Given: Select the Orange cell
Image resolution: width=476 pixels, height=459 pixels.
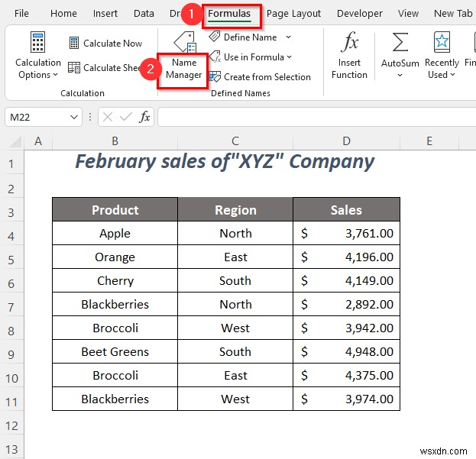Looking at the screenshot, I should tap(115, 257).
